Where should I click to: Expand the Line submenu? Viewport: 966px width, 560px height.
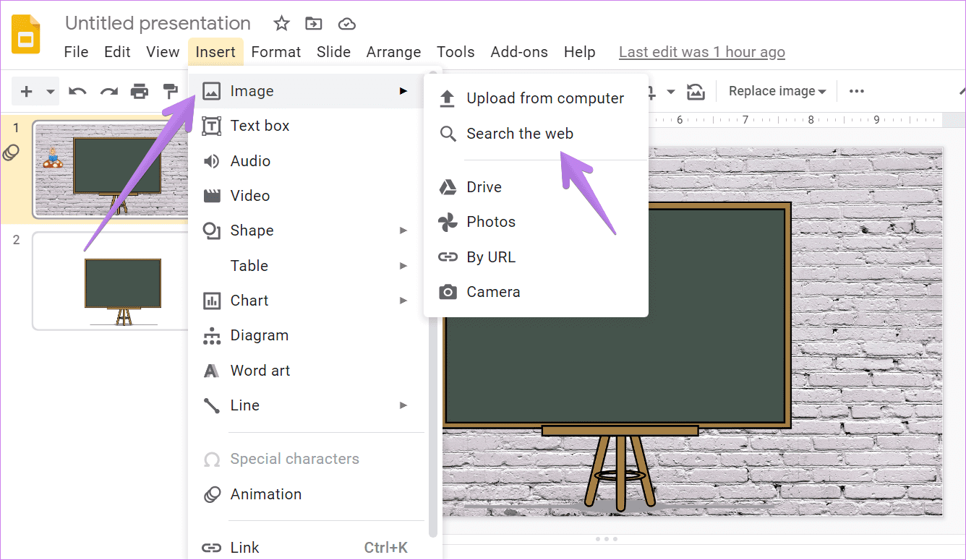(x=306, y=405)
